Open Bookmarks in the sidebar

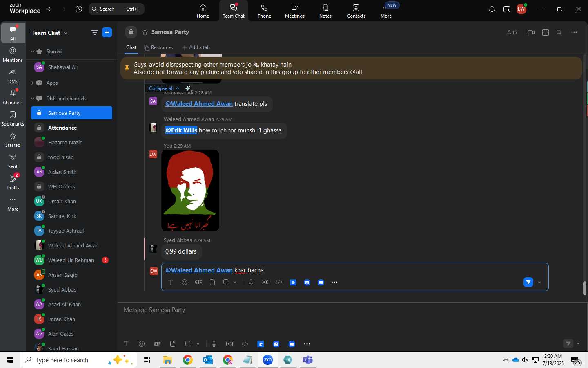[13, 119]
